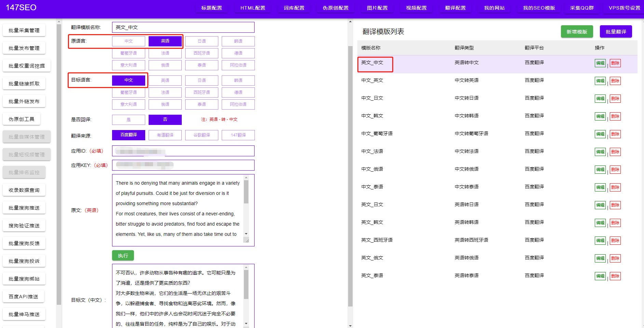Image resolution: width=644 pixels, height=328 pixels.
Task: Choose 有道翻译 as translation platform
Action: pyautogui.click(x=165, y=135)
